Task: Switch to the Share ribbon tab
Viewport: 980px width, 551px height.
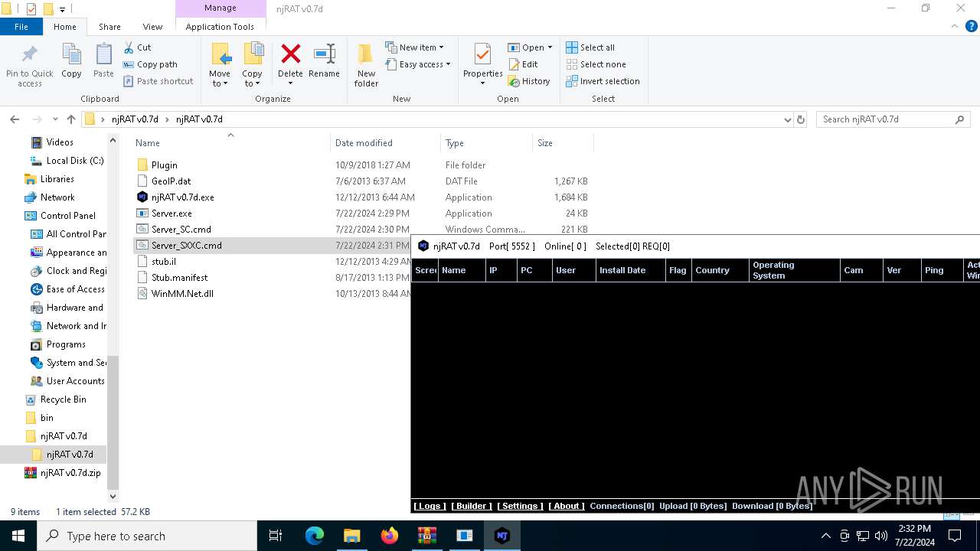Action: 109,27
